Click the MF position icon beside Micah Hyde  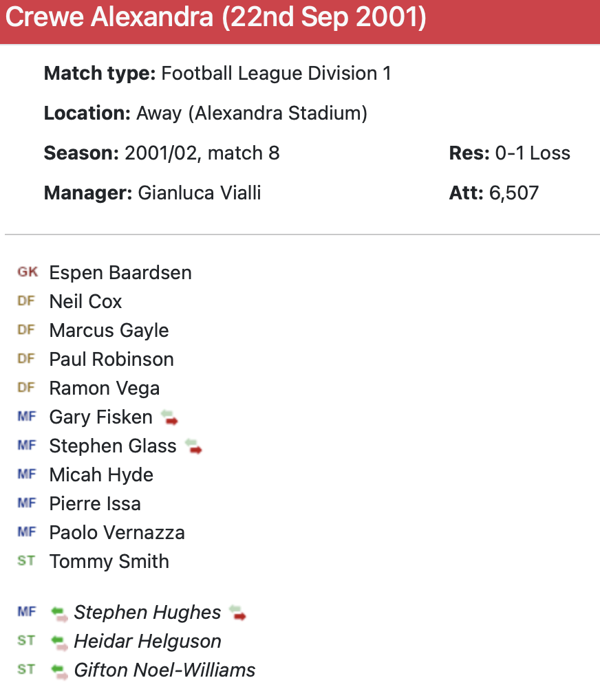click(26, 474)
